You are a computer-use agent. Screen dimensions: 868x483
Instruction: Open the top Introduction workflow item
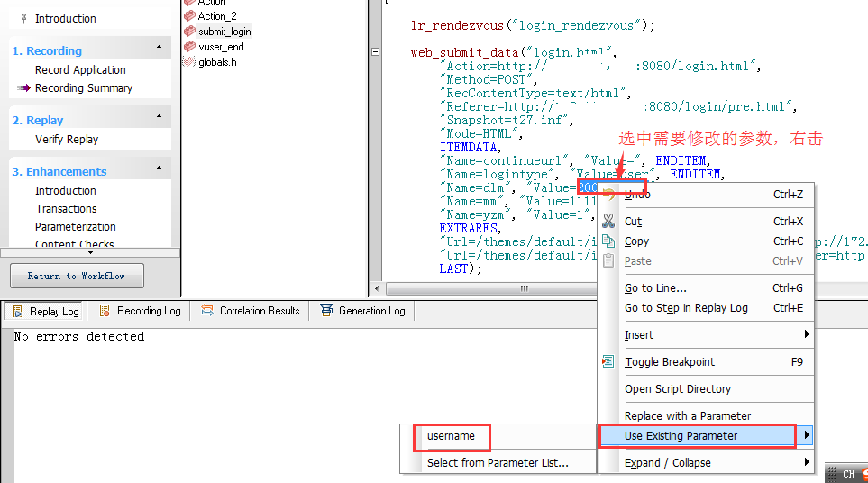coord(65,19)
